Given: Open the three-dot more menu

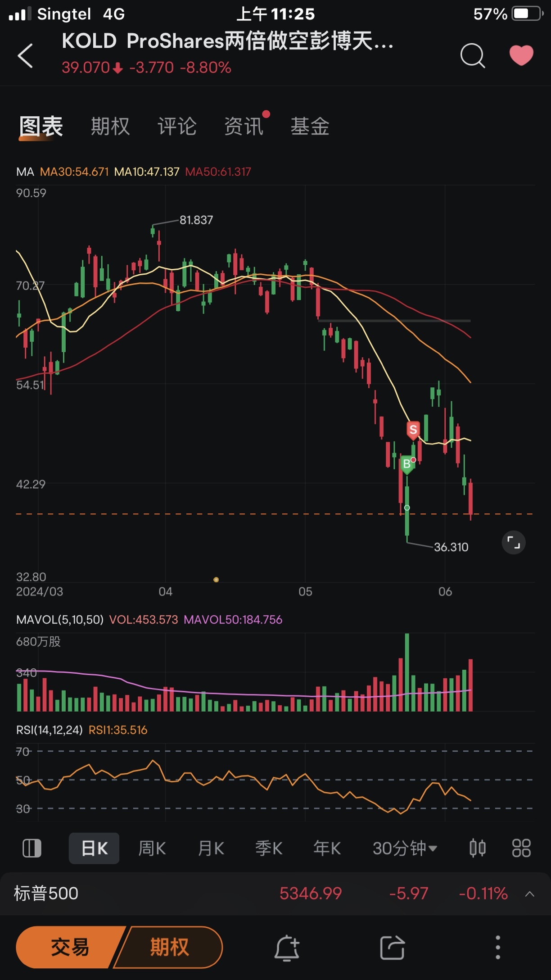Looking at the screenshot, I should [x=498, y=947].
